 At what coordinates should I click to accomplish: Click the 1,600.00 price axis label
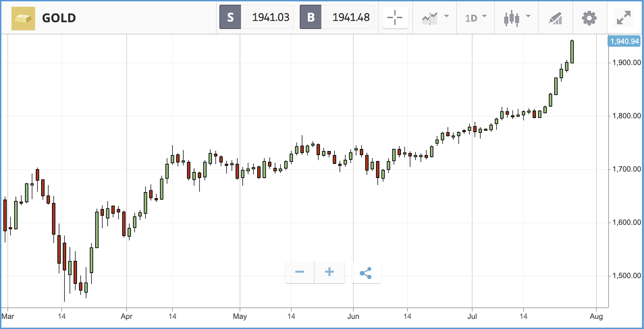tap(626, 222)
